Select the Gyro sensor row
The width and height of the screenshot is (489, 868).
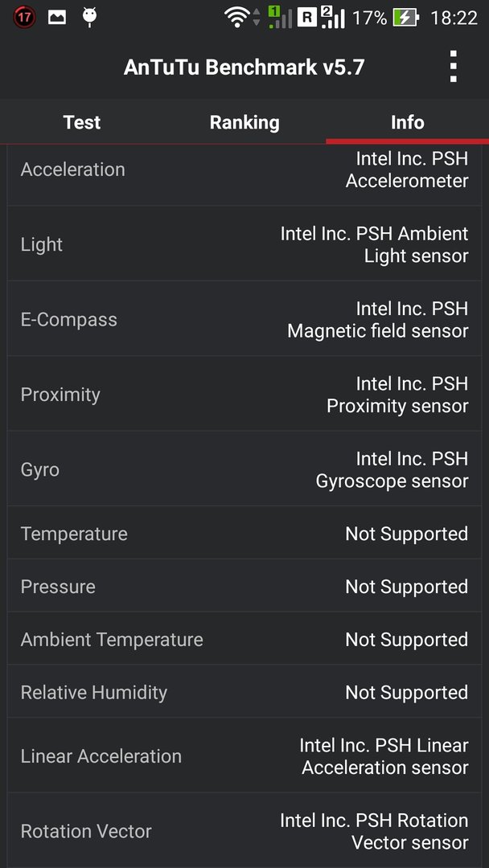point(244,469)
